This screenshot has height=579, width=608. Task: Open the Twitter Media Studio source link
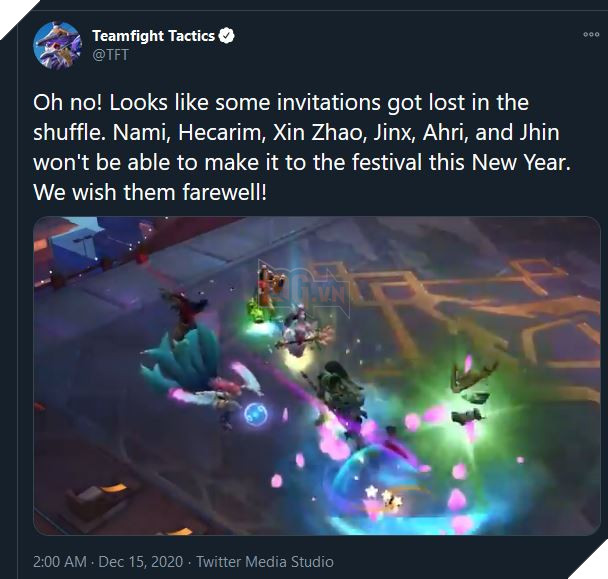pyautogui.click(x=265, y=562)
